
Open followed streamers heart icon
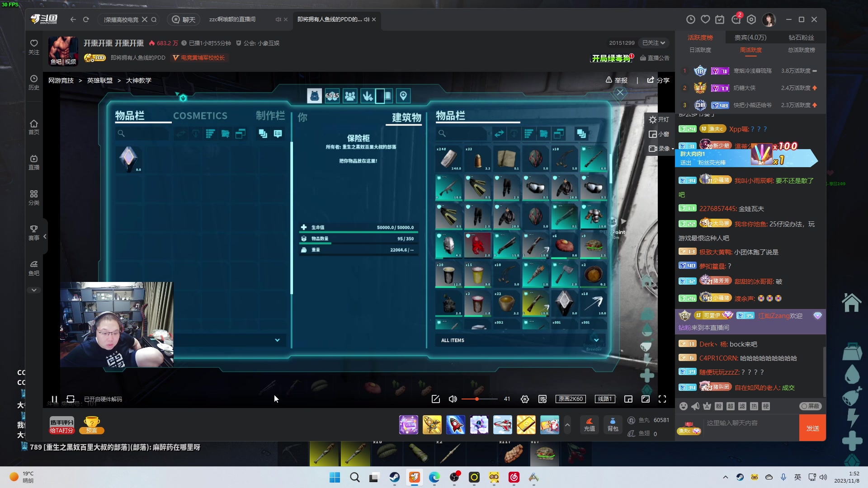705,19
